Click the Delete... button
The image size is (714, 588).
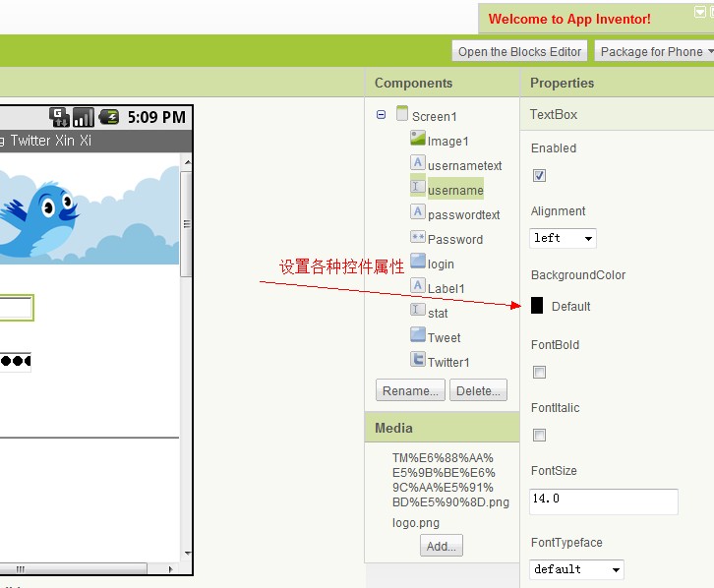pyautogui.click(x=478, y=390)
